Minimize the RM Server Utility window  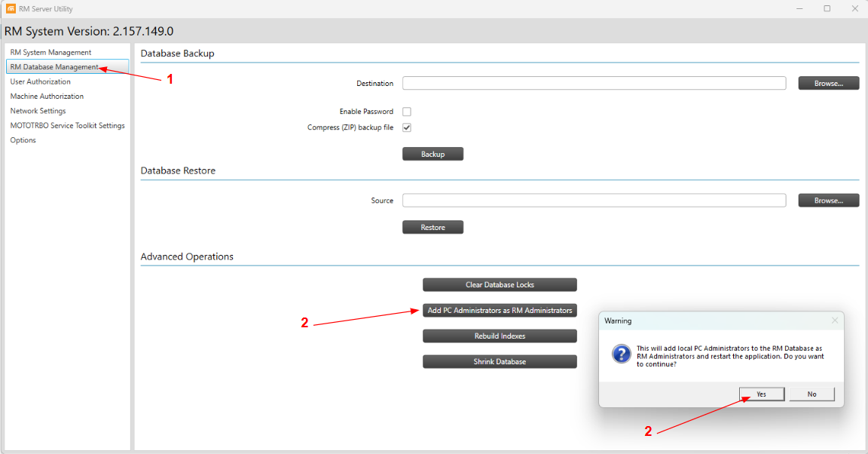coord(799,9)
